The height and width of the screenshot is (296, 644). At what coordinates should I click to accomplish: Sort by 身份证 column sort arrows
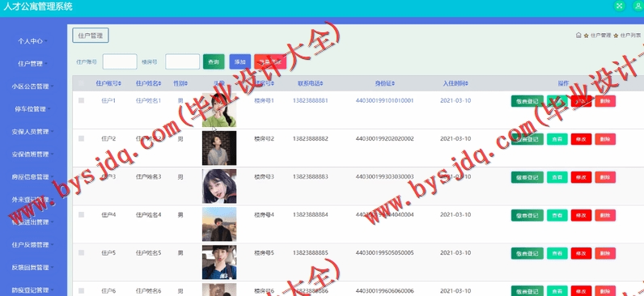(x=393, y=84)
